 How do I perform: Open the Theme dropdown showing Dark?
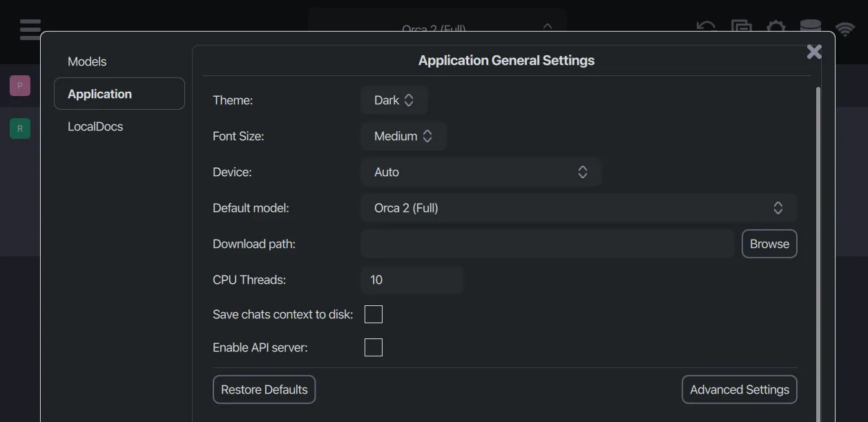394,100
